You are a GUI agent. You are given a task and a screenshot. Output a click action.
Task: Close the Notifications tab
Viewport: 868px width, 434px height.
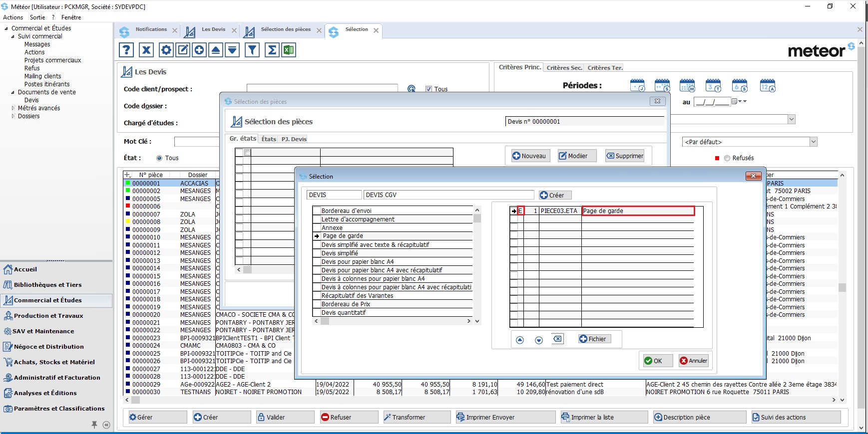[175, 30]
